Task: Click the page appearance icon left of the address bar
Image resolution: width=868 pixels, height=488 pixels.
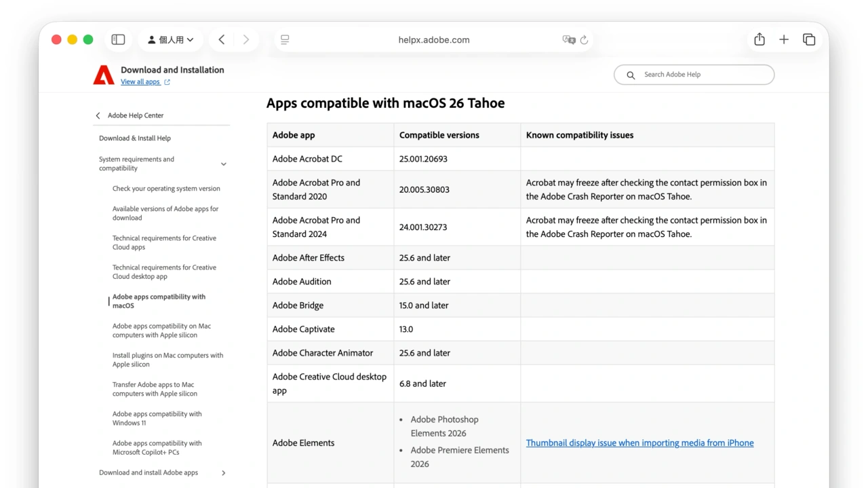Action: coord(285,39)
